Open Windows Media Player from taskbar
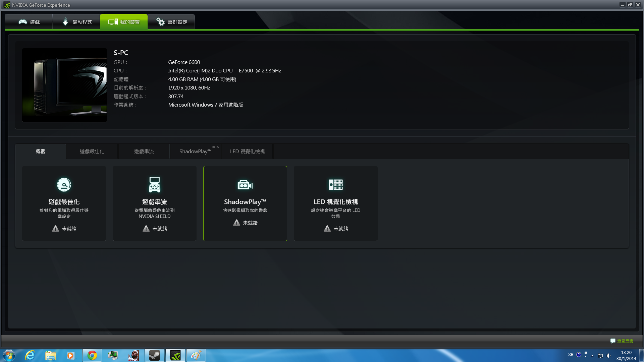644x362 pixels. pyautogui.click(x=71, y=355)
